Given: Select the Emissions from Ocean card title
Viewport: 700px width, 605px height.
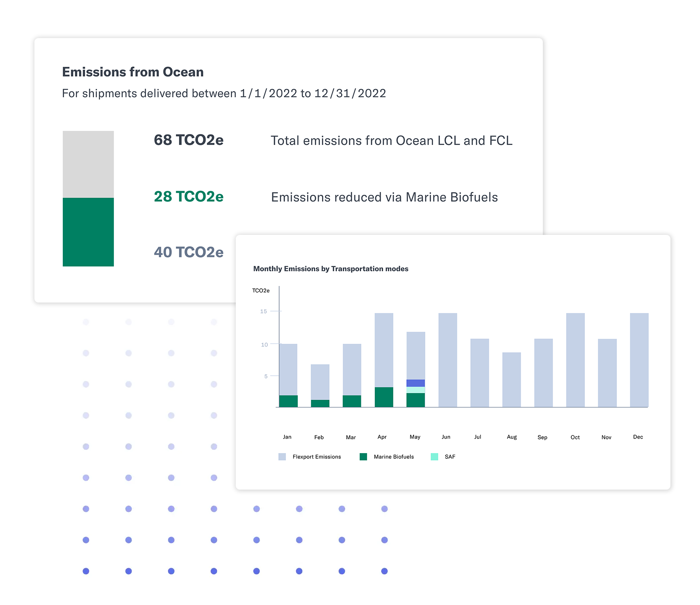Looking at the screenshot, I should tap(132, 72).
